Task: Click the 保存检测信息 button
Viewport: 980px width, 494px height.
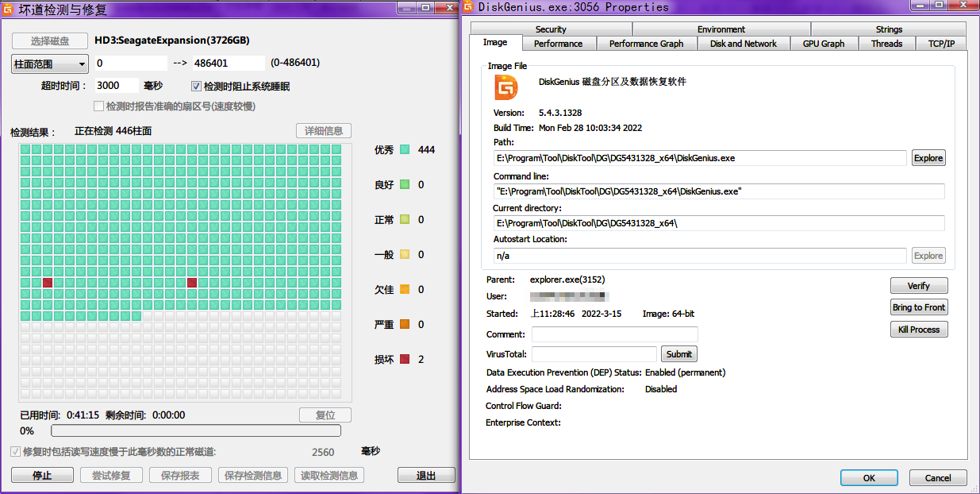Action: (x=252, y=476)
